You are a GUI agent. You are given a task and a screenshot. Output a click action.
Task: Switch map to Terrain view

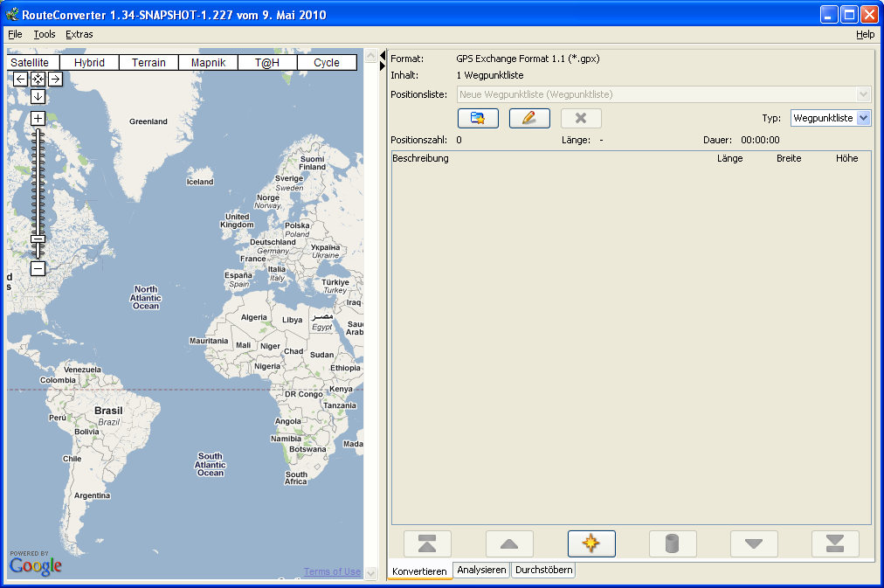tap(148, 63)
